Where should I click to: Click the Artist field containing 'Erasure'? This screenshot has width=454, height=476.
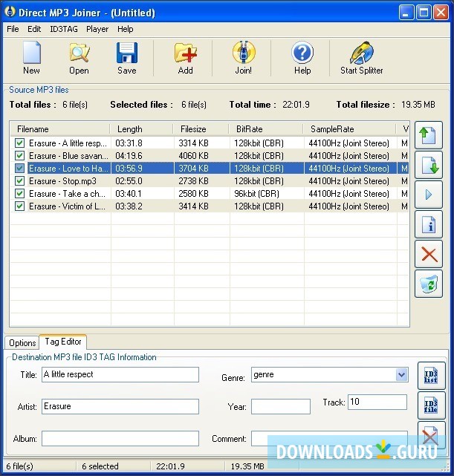120,406
